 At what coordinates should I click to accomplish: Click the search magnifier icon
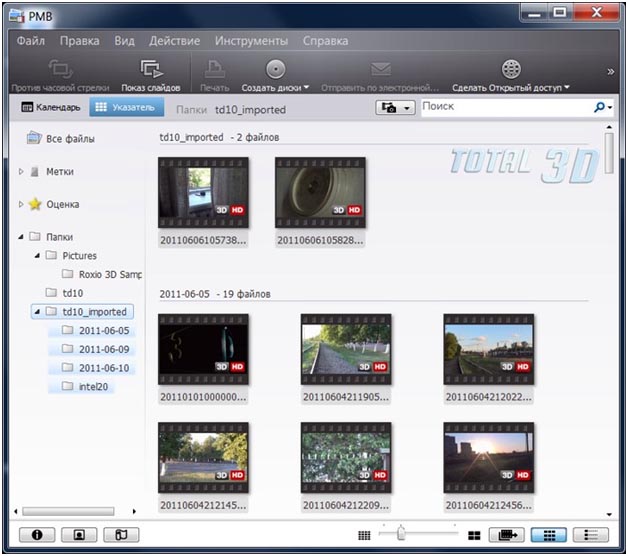(600, 107)
